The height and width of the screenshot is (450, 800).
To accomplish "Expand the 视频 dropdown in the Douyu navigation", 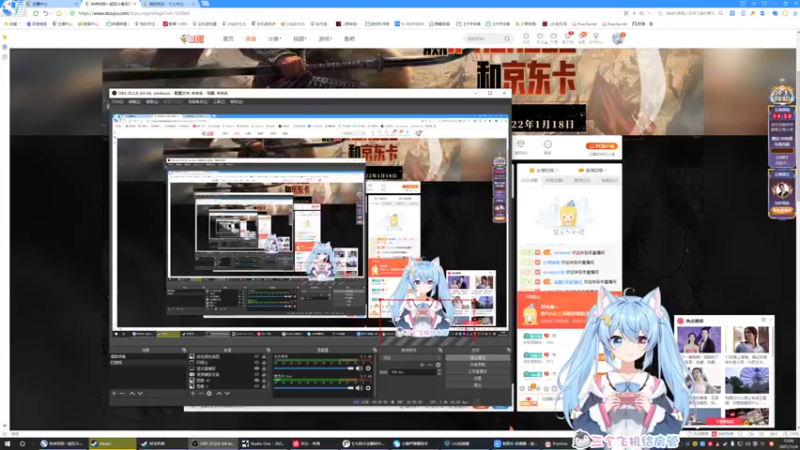I will click(x=299, y=39).
